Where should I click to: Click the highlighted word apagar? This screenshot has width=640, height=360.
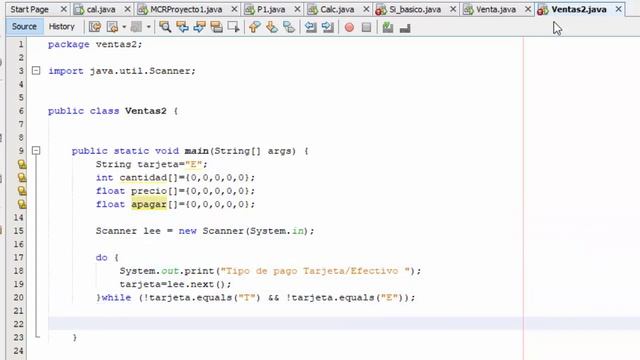149,204
